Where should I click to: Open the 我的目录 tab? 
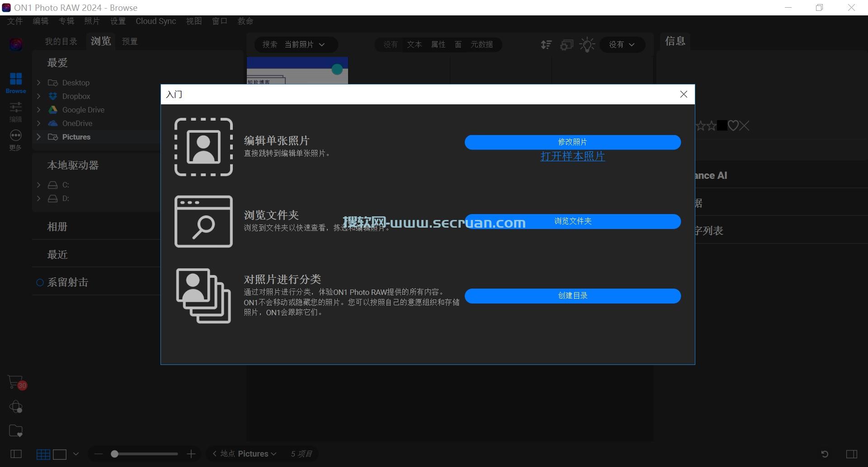[61, 42]
